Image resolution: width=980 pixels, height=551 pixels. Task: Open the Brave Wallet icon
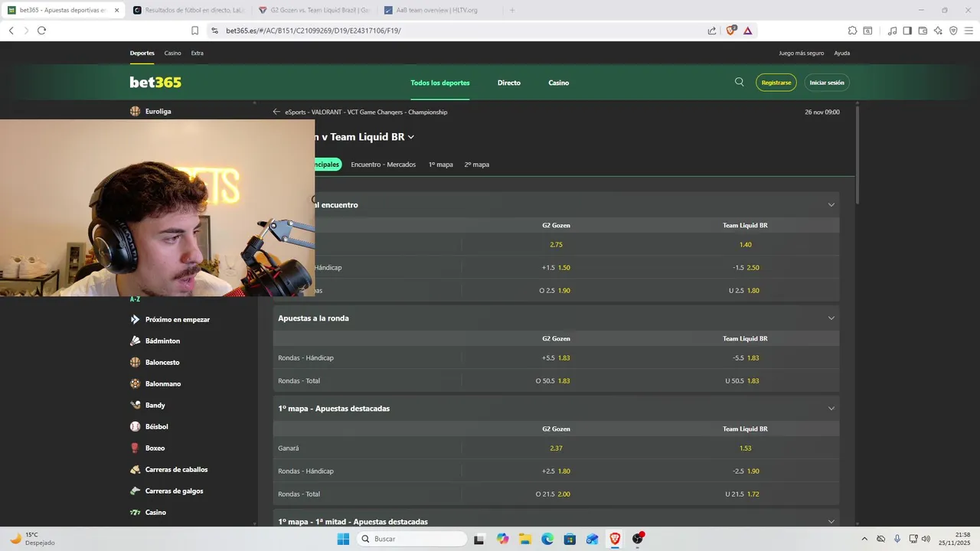[923, 31]
